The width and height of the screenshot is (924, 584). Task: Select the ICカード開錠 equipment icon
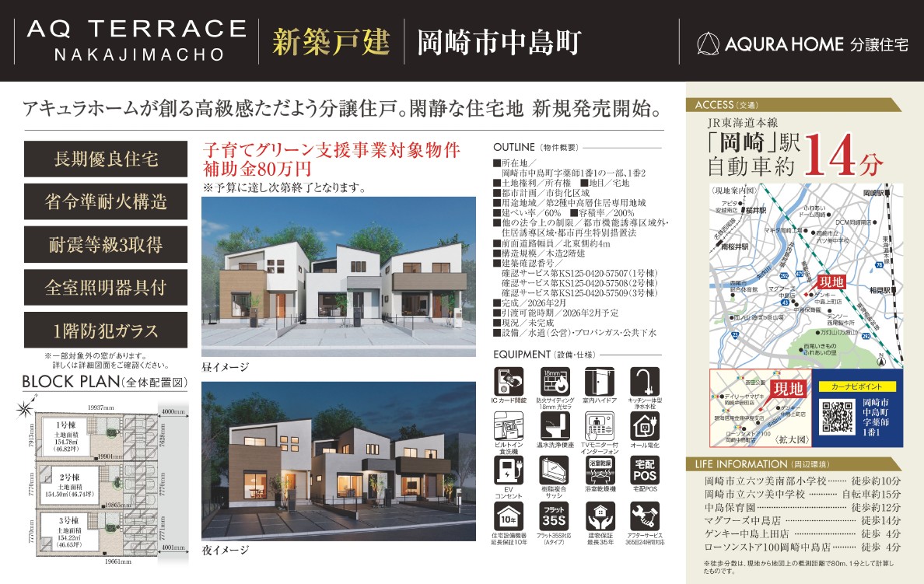point(507,380)
